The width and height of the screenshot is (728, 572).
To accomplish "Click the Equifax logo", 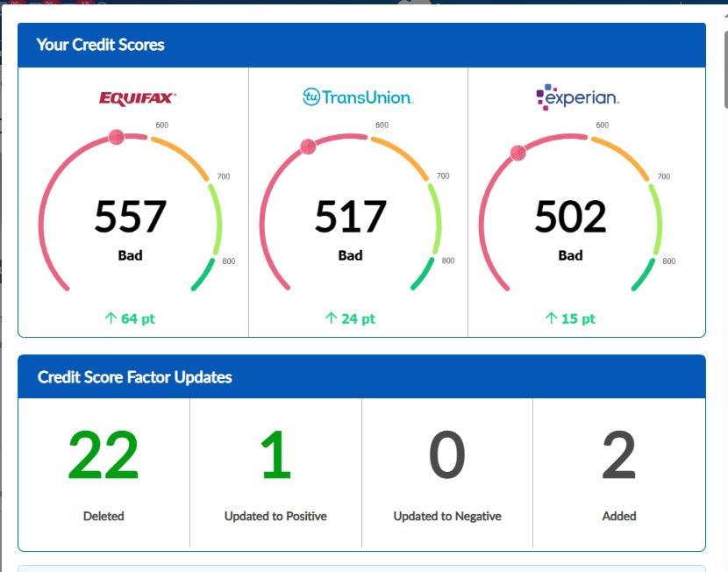I will tap(138, 98).
